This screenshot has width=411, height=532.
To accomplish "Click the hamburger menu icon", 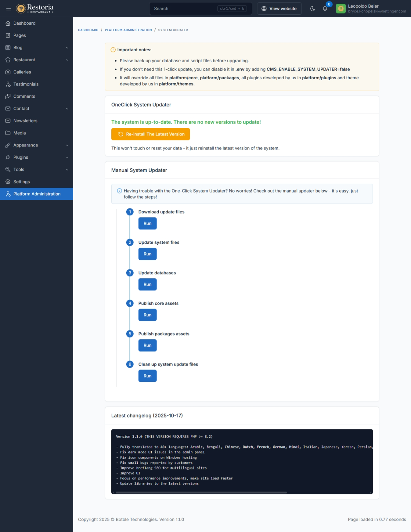I will tap(8, 9).
